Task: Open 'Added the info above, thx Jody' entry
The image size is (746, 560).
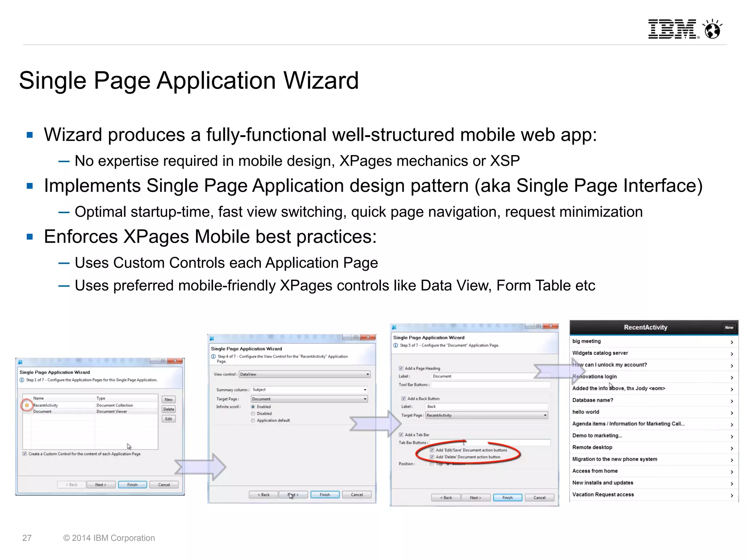Action: point(654,388)
